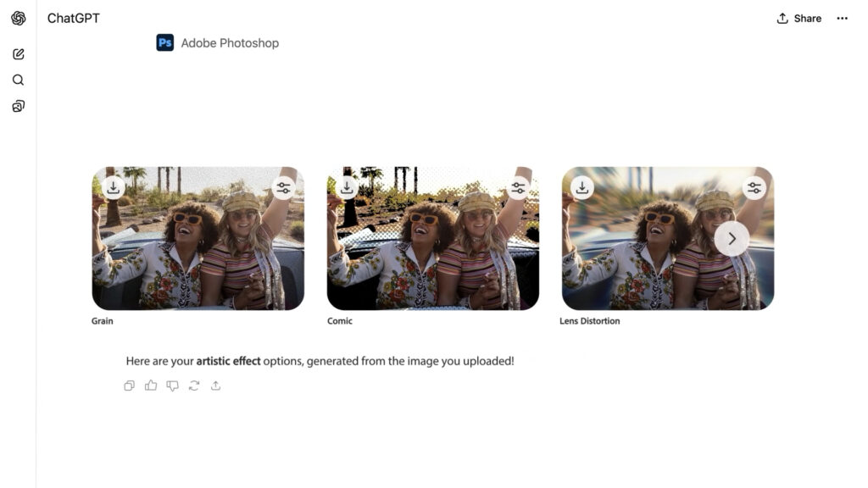
Task: Regenerate the response
Action: click(x=194, y=385)
